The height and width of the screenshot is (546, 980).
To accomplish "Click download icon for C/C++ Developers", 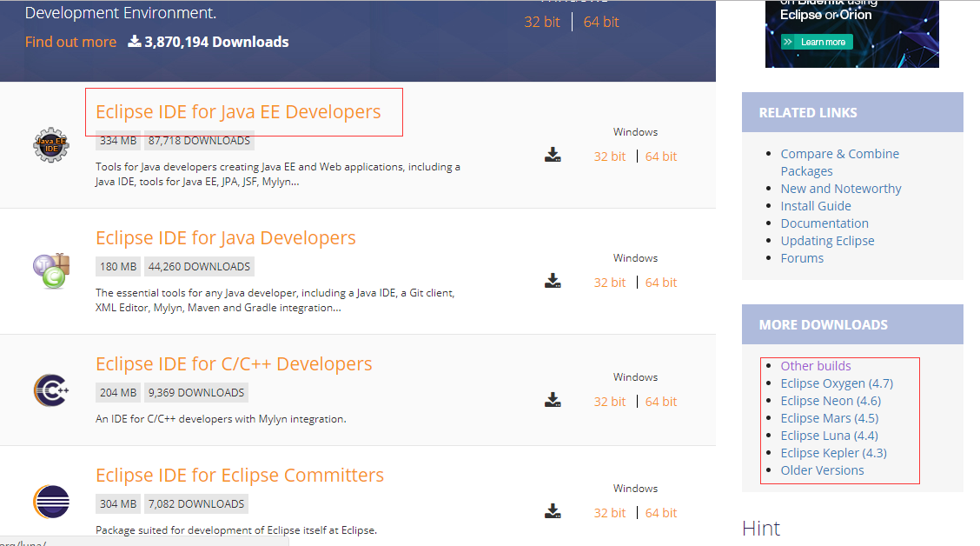I will [x=553, y=400].
